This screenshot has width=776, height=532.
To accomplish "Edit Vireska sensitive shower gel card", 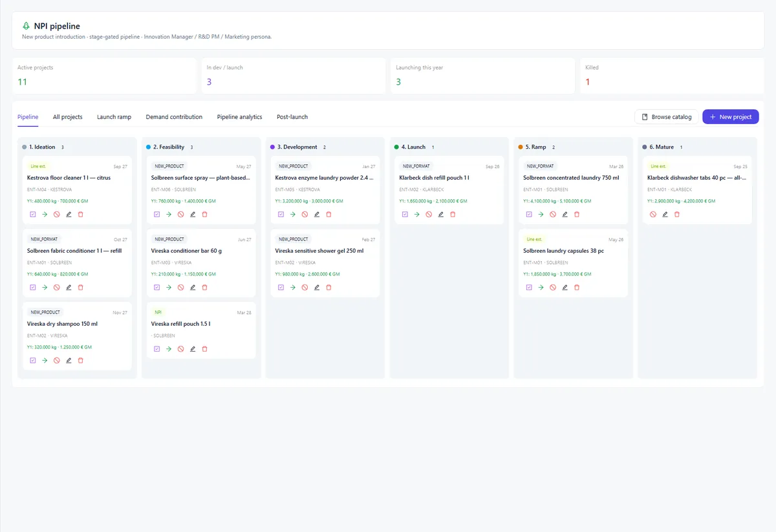I will (x=317, y=287).
